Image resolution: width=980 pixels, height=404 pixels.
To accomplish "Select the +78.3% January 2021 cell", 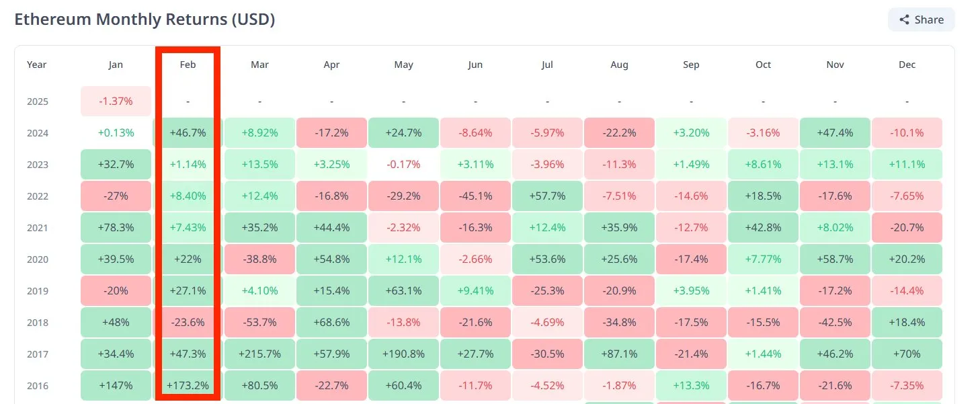I will (x=116, y=227).
